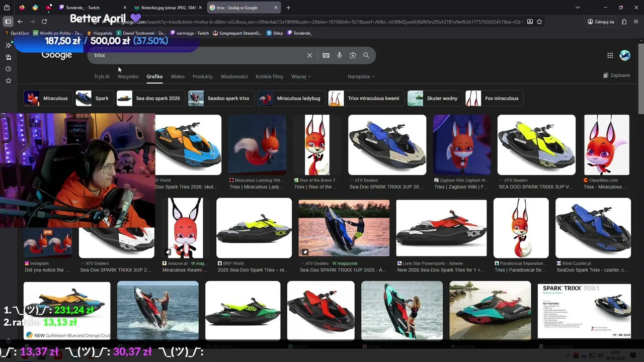Viewport: 644px width, 362px height.
Task: Open Miraculous Ladybug Wiki Trixx image
Action: [x=257, y=145]
